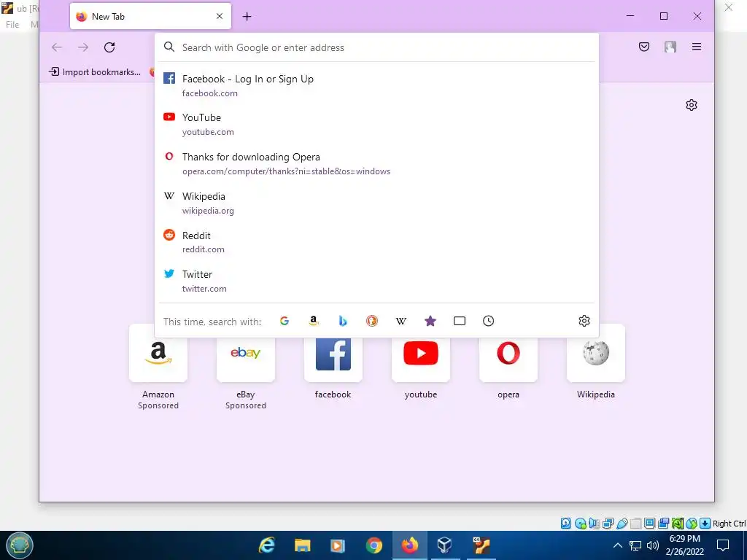The width and height of the screenshot is (747, 560).
Task: Search this time with Amazon icon
Action: tap(314, 321)
